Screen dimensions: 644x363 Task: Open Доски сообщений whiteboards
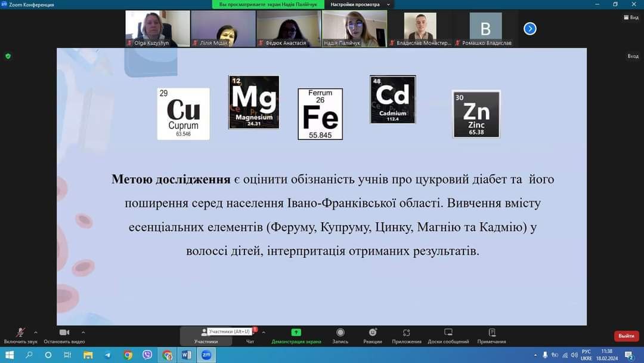click(448, 336)
